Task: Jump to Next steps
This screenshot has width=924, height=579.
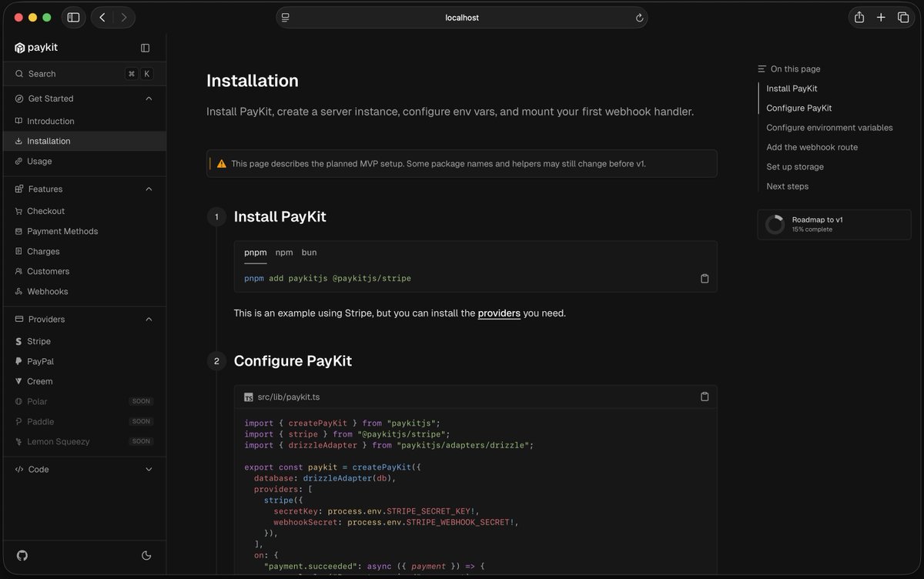Action: [787, 186]
